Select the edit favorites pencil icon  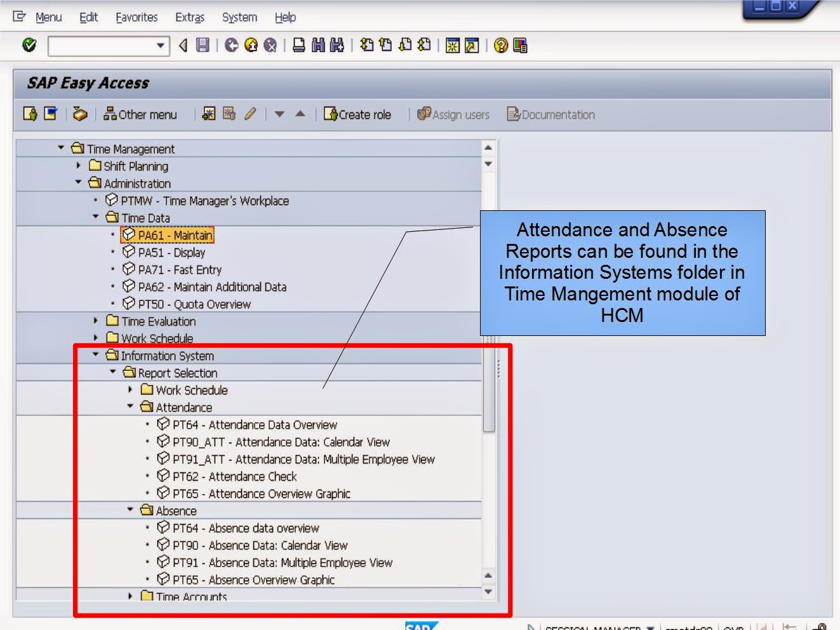251,114
